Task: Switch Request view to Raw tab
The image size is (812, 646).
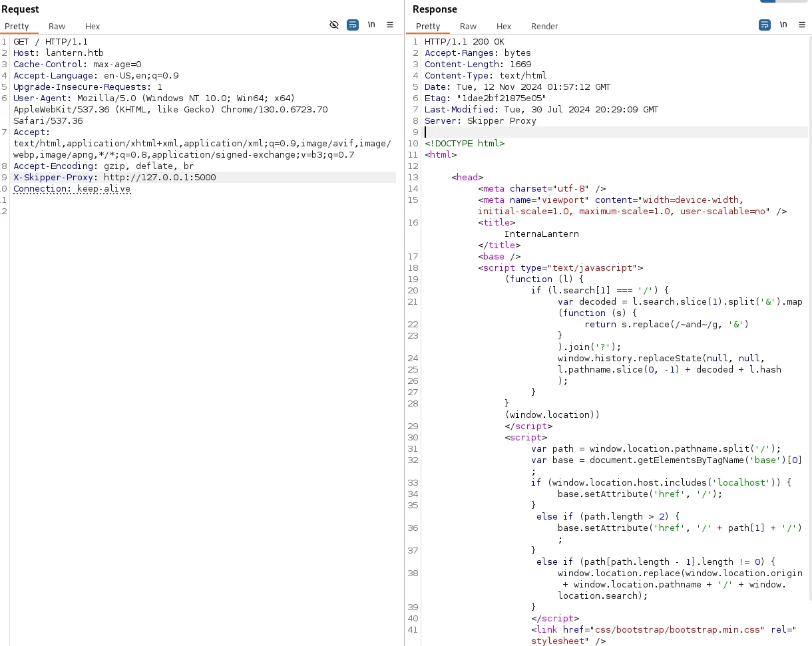Action: point(57,26)
